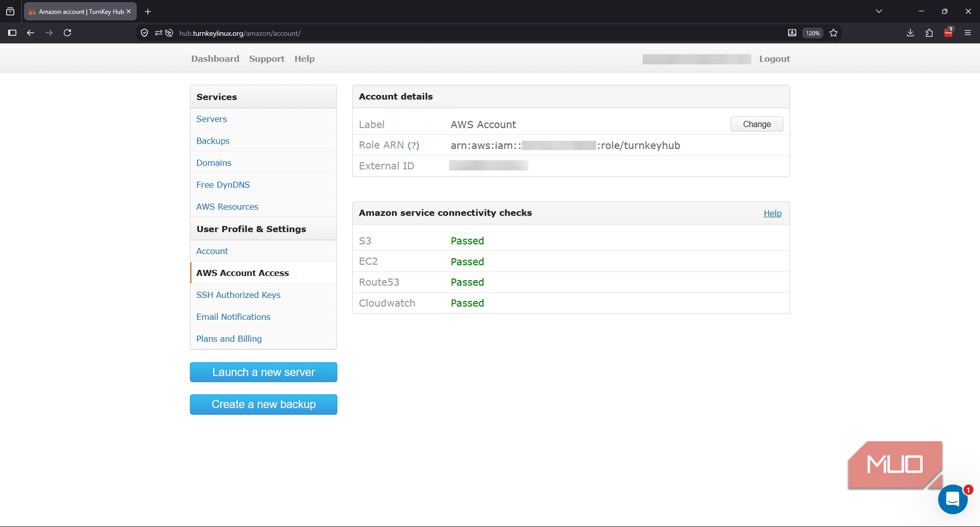
Task: Click the browser back arrow icon
Action: [30, 33]
